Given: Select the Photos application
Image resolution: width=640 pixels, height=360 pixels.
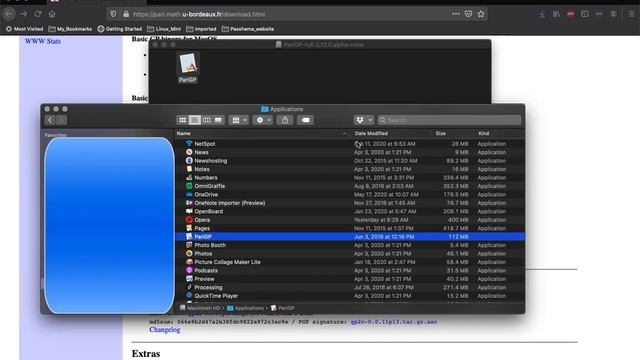Looking at the screenshot, I should tap(350, 253).
